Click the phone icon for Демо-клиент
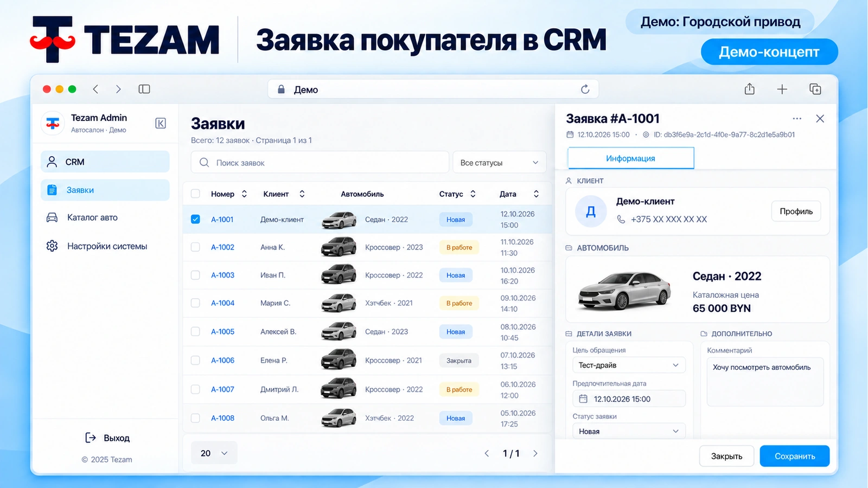Image resolution: width=868 pixels, height=488 pixels. [621, 219]
